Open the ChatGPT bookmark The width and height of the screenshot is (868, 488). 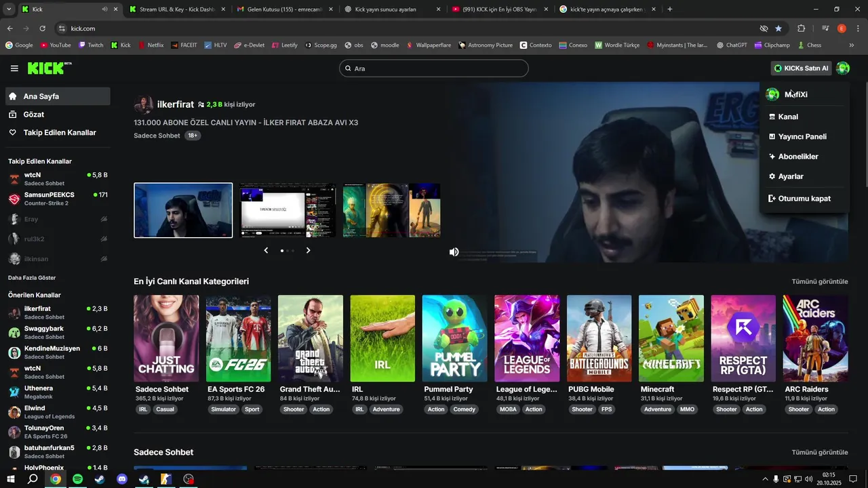coord(730,45)
